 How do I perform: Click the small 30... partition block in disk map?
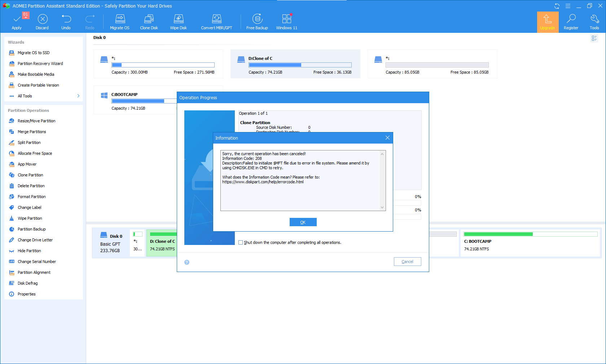[x=138, y=244]
